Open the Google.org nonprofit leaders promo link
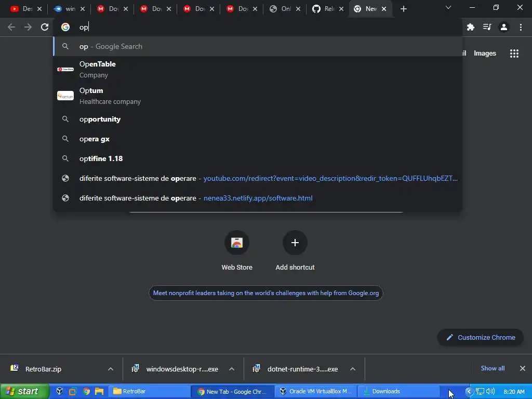532x399 pixels. click(x=265, y=293)
